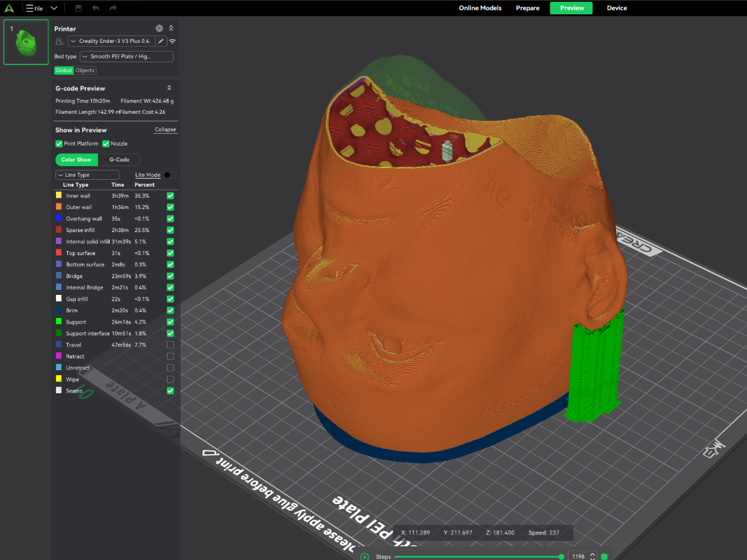747x560 pixels.
Task: Open printer settings gear icon
Action: [x=159, y=29]
